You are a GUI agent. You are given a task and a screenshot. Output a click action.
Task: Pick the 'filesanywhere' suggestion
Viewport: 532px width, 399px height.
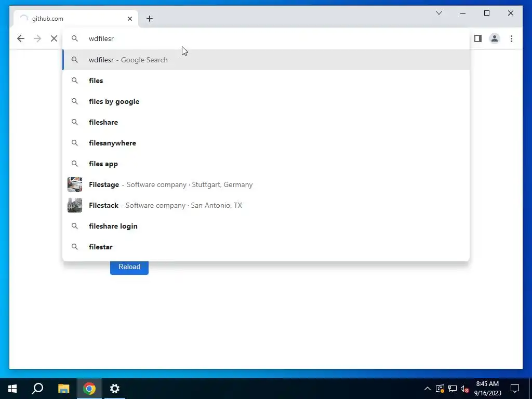pyautogui.click(x=266, y=143)
